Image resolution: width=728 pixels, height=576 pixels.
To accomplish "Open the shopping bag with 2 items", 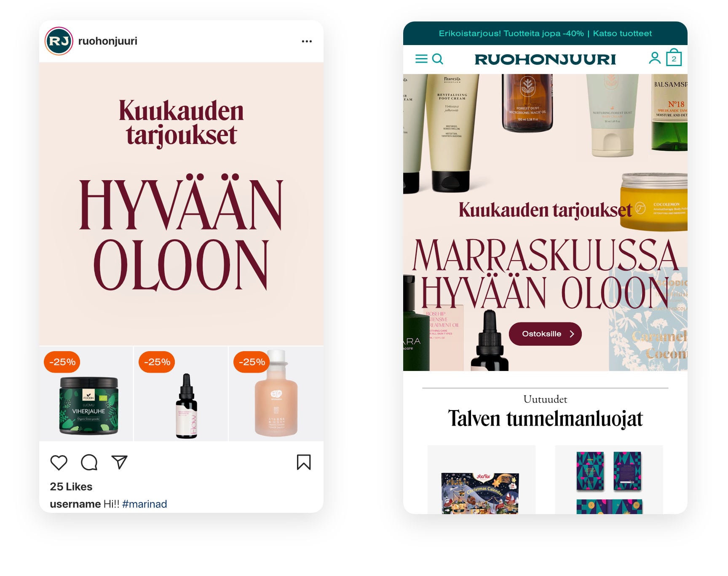I will (x=674, y=58).
